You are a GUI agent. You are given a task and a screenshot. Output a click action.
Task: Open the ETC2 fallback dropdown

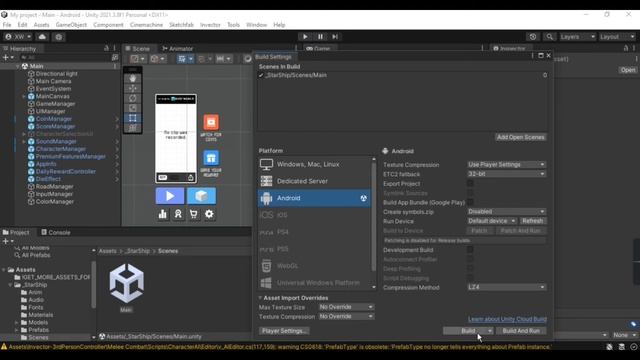point(506,174)
